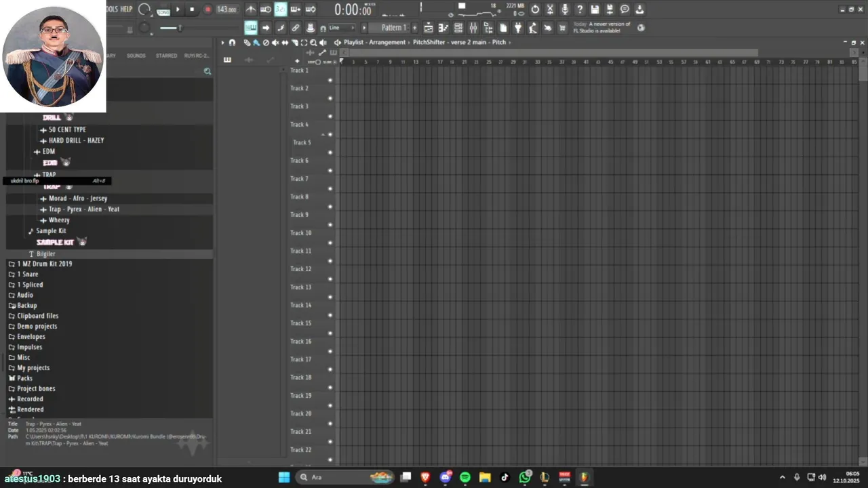
Task: Select the Sample Kit item
Action: (x=51, y=231)
